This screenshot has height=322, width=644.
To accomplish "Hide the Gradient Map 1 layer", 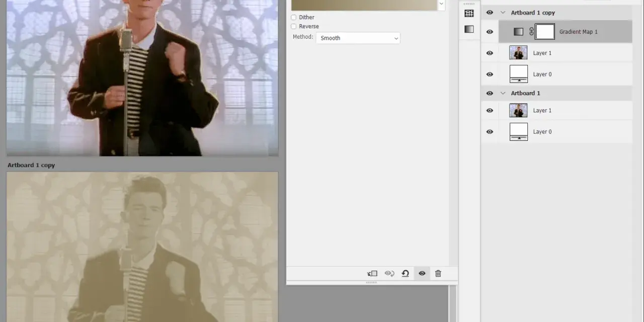I will pyautogui.click(x=490, y=32).
